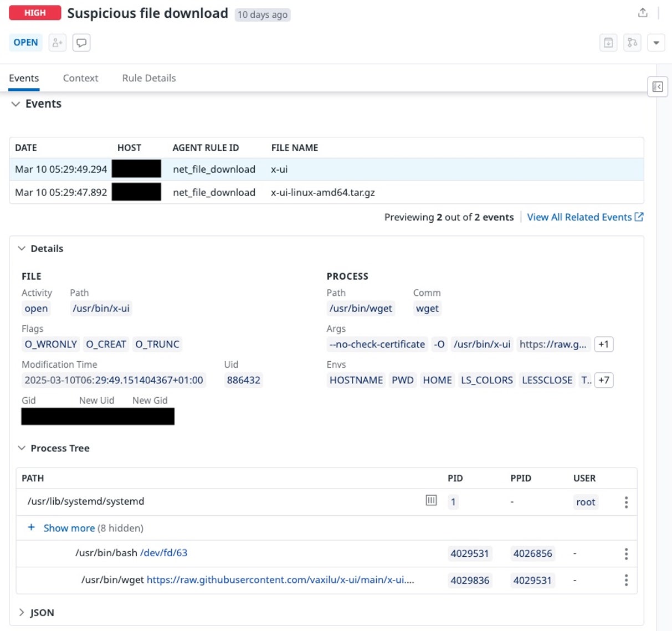Open the kebab menu for the wget process row

pyautogui.click(x=625, y=580)
